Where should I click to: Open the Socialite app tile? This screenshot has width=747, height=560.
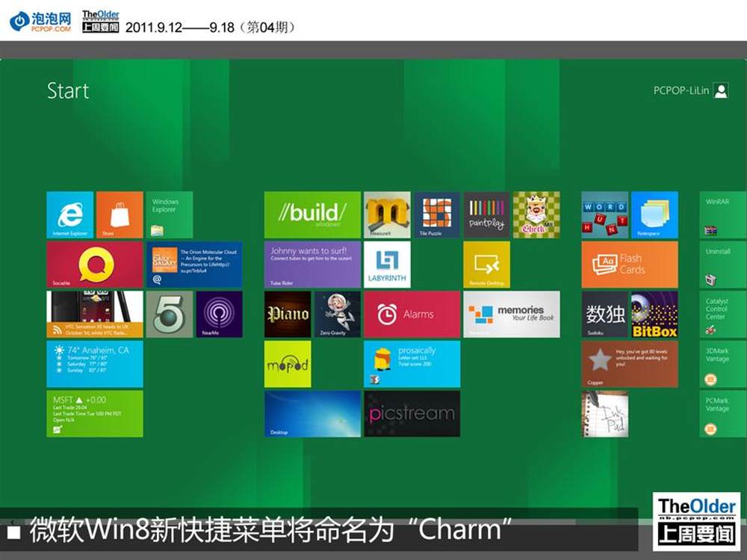(95, 264)
